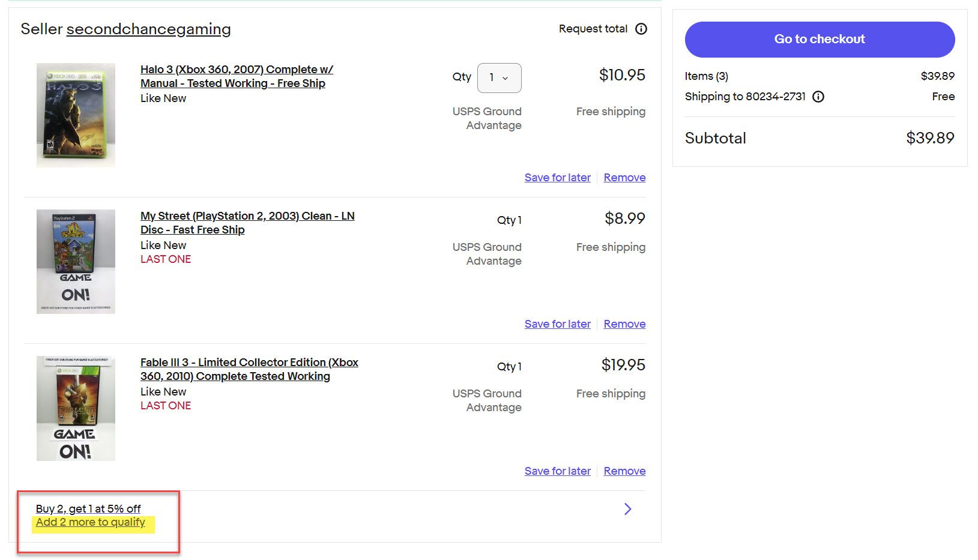Click Buy 2, get 1 at 5% off link

(88, 509)
